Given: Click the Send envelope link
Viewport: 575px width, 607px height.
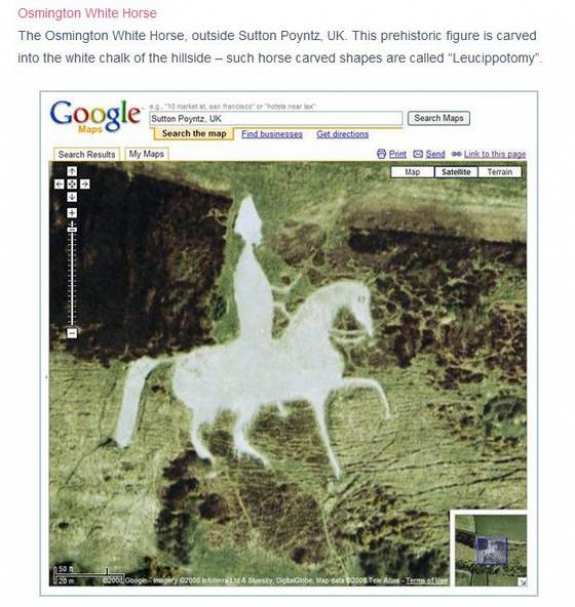Looking at the screenshot, I should click(x=429, y=154).
